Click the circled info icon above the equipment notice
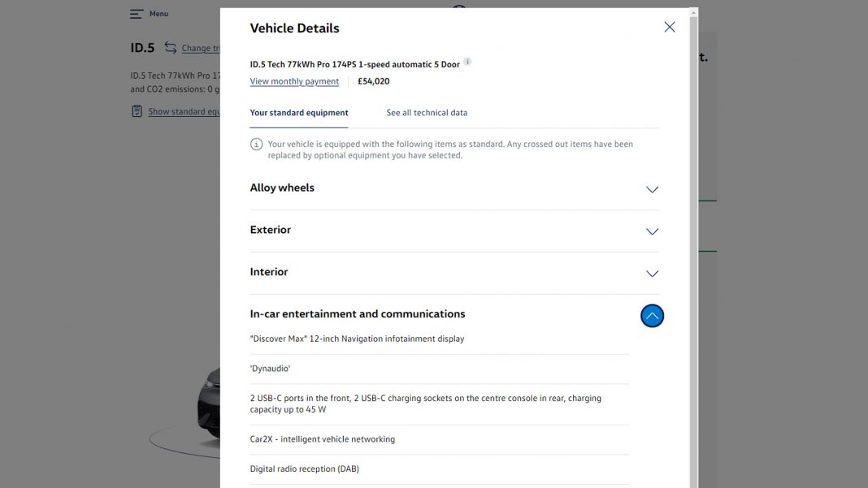 [x=255, y=144]
